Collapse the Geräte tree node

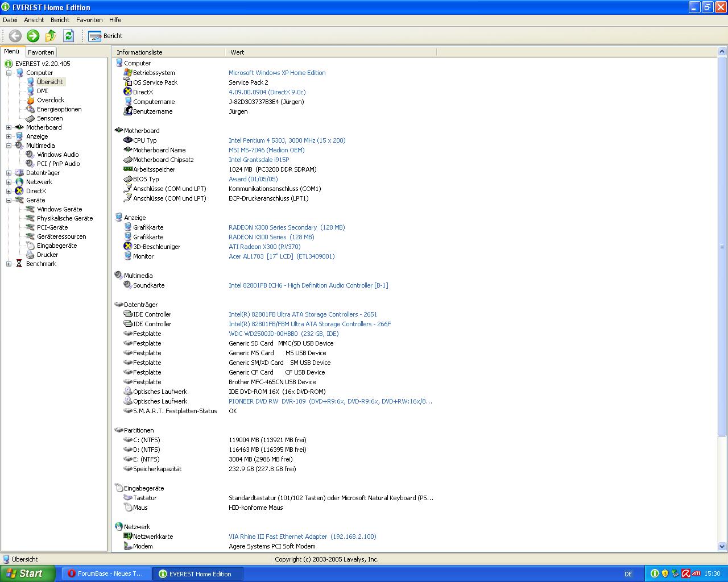point(9,200)
